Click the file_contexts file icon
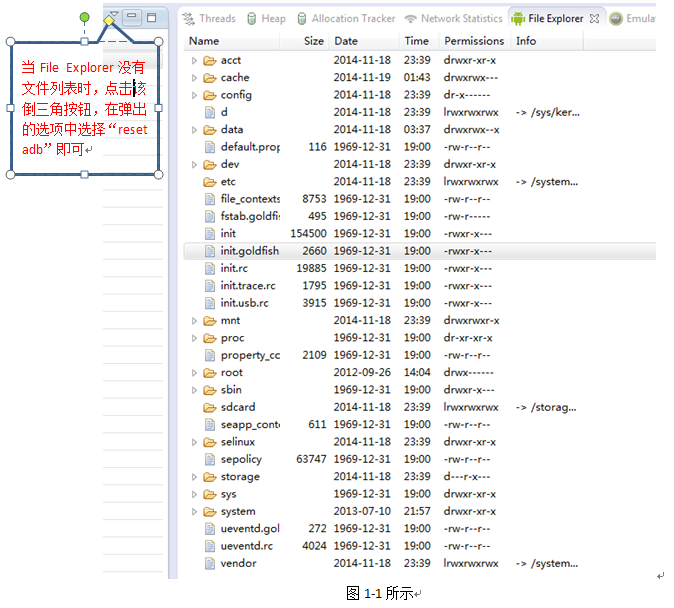 (210, 200)
